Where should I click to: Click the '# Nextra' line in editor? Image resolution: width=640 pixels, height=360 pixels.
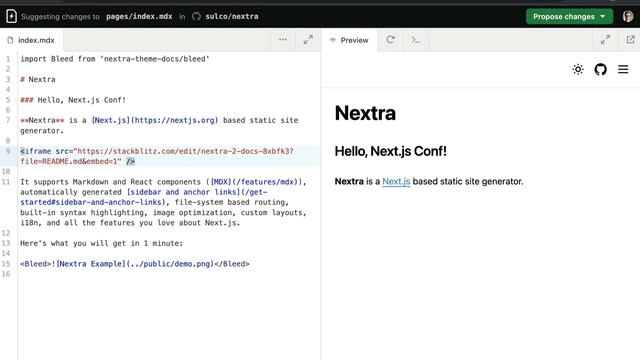point(38,79)
